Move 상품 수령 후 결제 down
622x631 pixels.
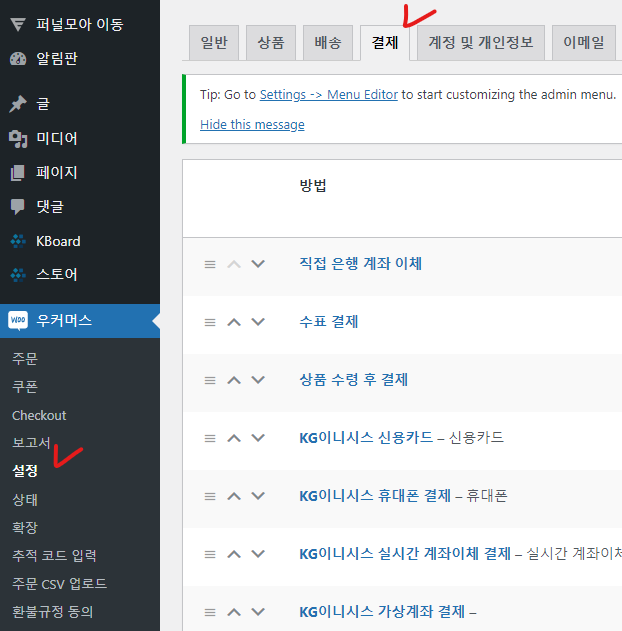[258, 380]
